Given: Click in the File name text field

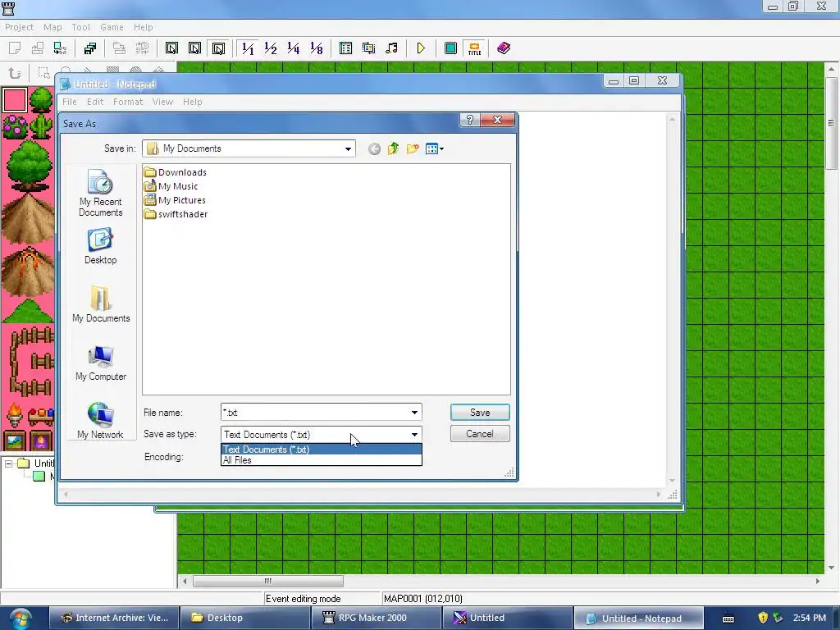Looking at the screenshot, I should coord(314,412).
